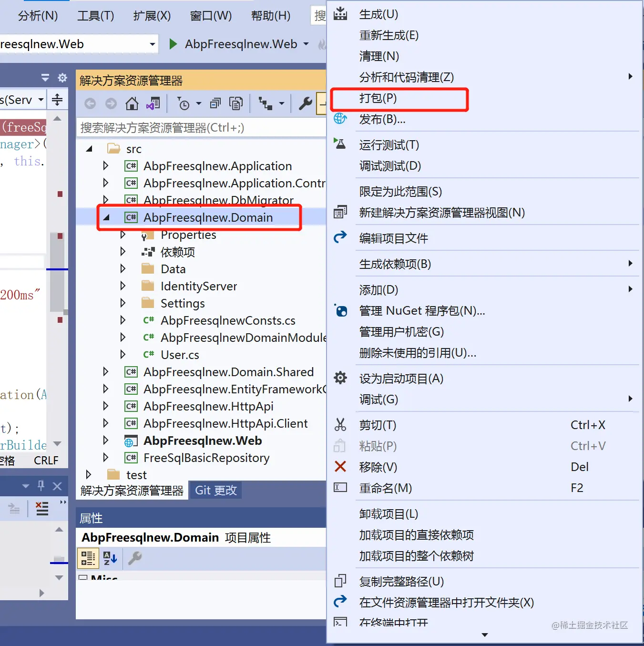Open the dropdown arrow beside AbpFreesqlnew.Web run button
This screenshot has height=646, width=644.
[306, 44]
